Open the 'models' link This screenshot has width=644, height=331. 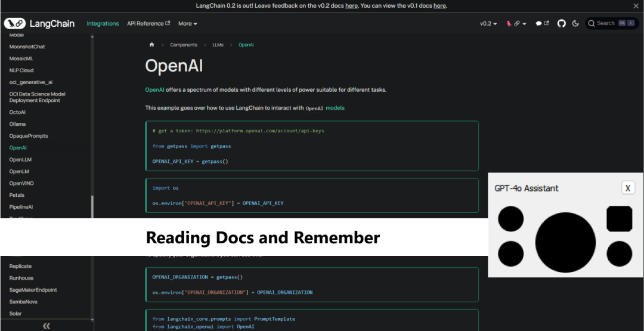(335, 107)
